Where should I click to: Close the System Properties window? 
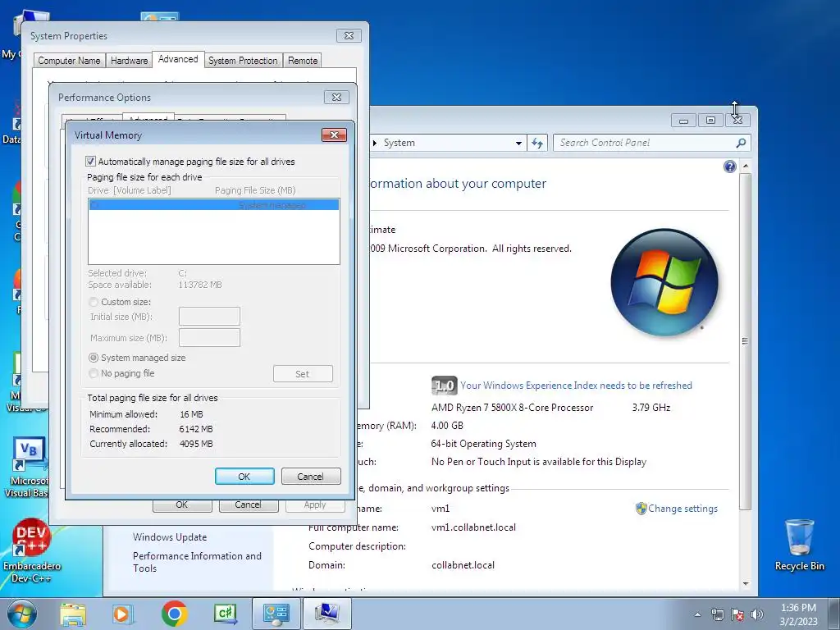click(x=349, y=35)
